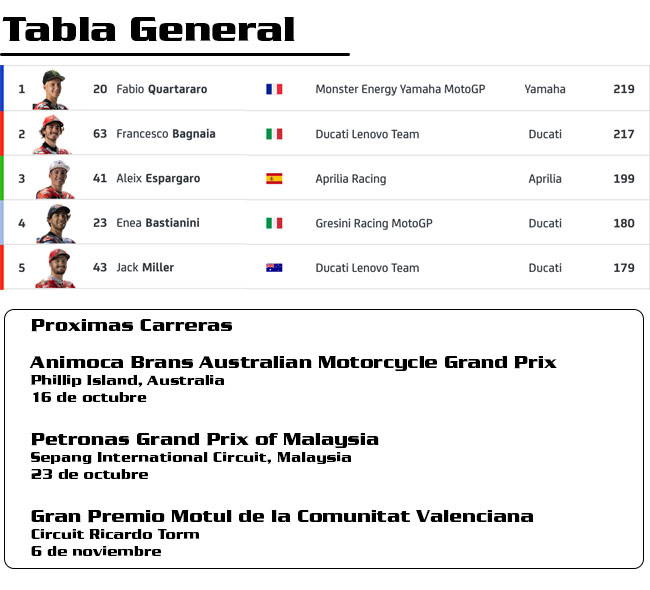The height and width of the screenshot is (590, 650).
Task: Click the green color bar beside Espargaro row
Action: 2,177
